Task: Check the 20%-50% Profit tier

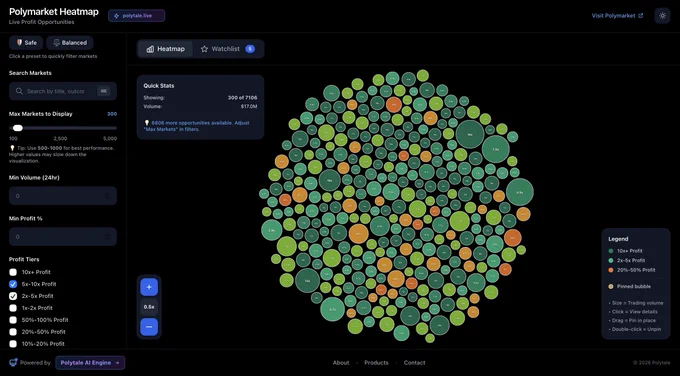Action: pos(13,332)
